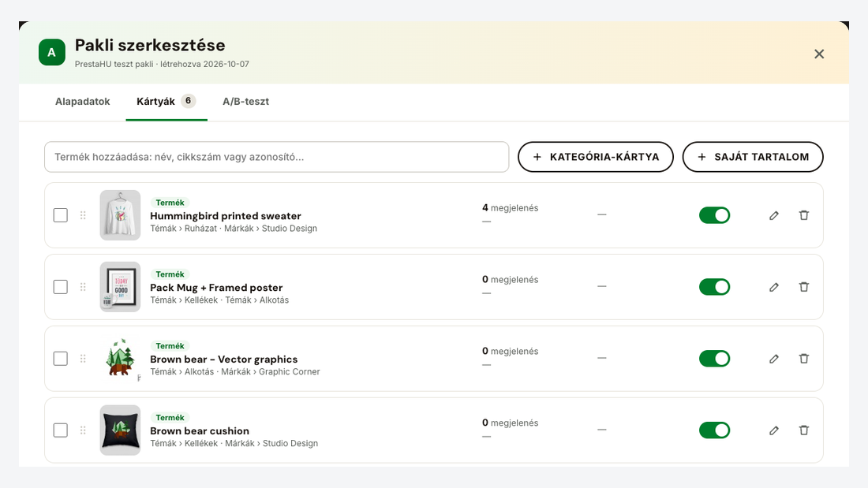Click the Brown bear – Vector graphics title

[223, 359]
